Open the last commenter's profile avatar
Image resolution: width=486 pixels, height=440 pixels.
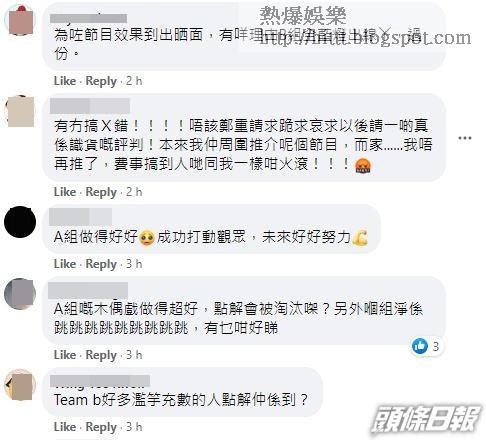tap(20, 384)
